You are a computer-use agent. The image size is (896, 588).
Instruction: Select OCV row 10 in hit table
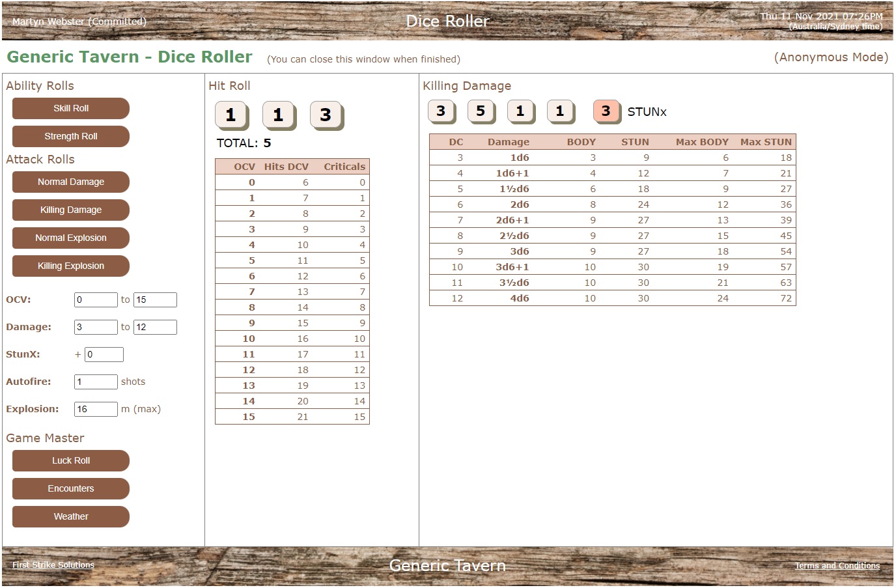(x=292, y=339)
